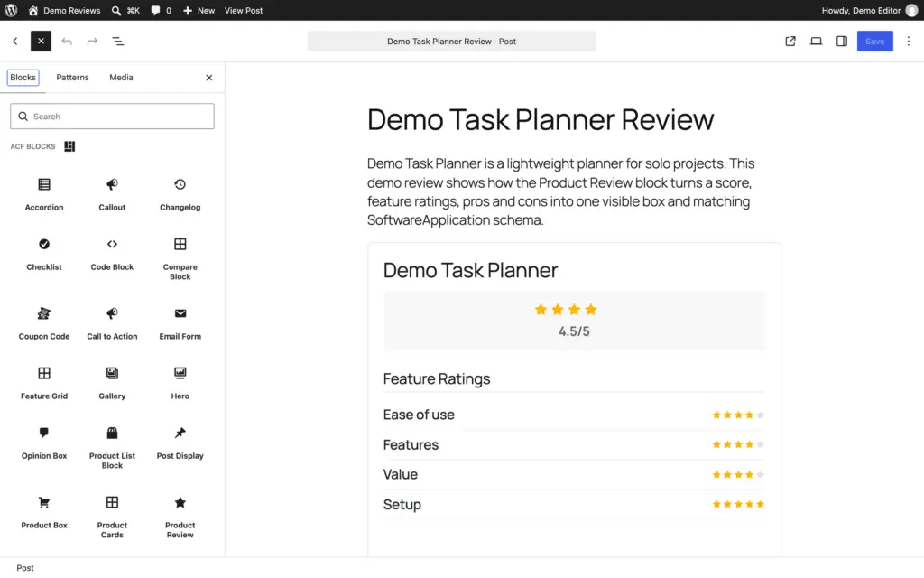Open the admin bar search
This screenshot has width=924, height=578.
125,10
